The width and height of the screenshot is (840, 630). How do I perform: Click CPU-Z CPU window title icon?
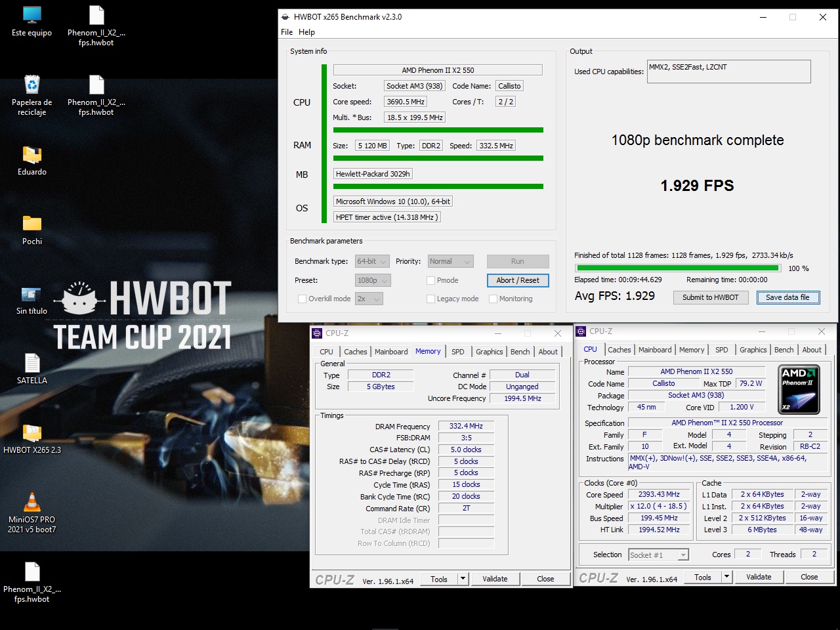pyautogui.click(x=581, y=331)
